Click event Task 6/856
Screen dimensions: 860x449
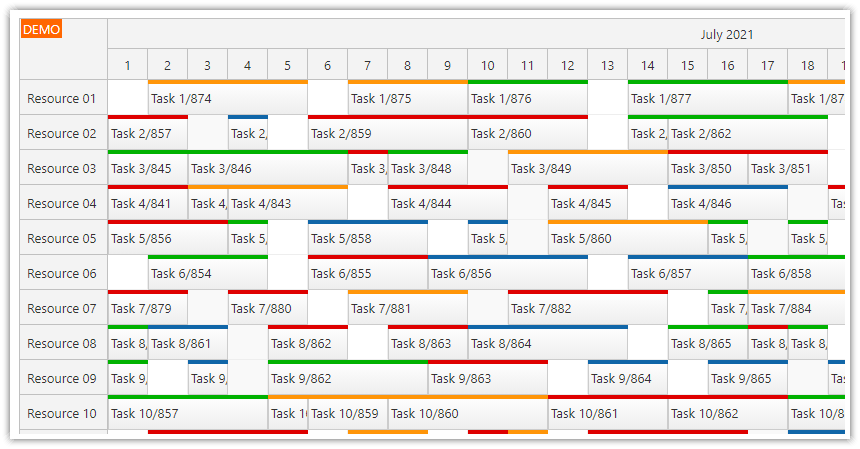507,274
